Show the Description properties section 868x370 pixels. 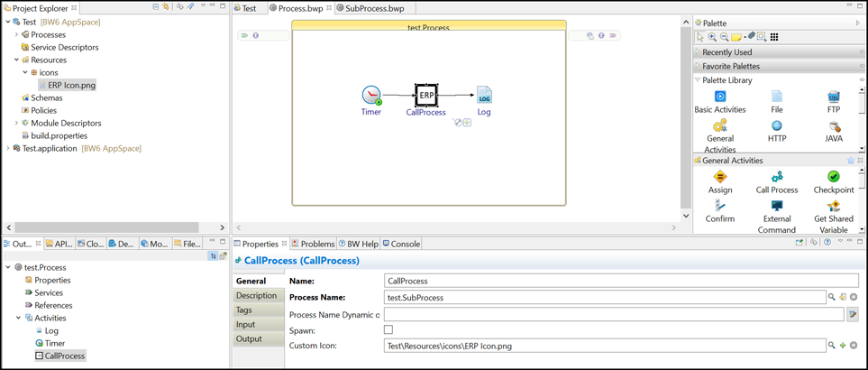pyautogui.click(x=256, y=296)
